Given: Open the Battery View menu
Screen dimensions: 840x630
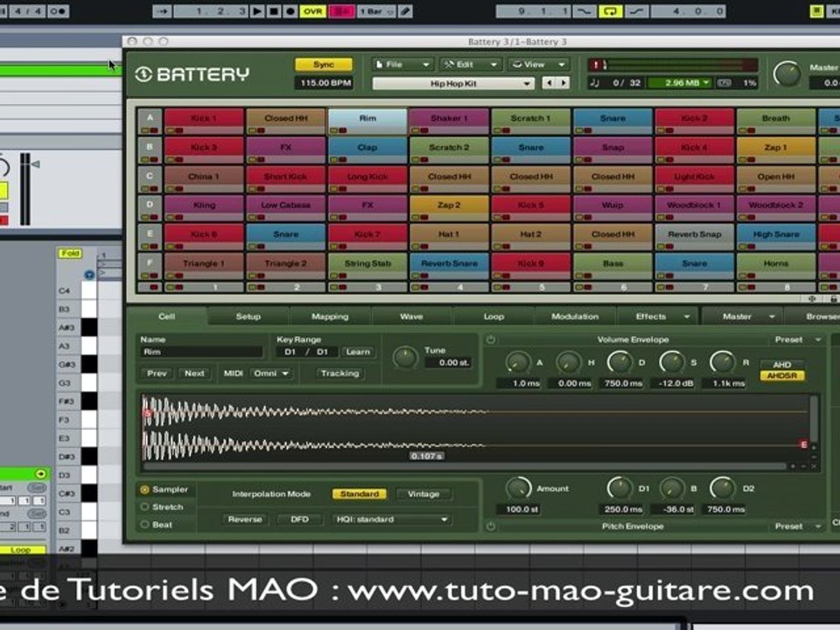Looking at the screenshot, I should coord(538,64).
